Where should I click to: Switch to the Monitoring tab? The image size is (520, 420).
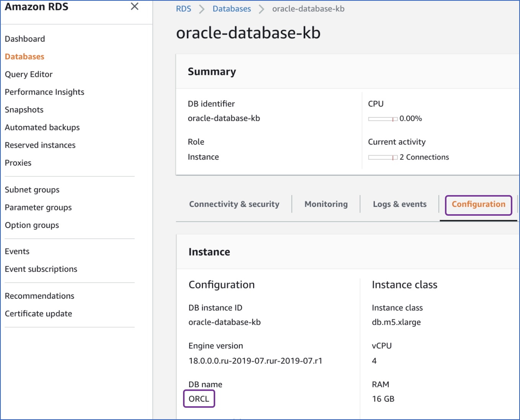[326, 204]
